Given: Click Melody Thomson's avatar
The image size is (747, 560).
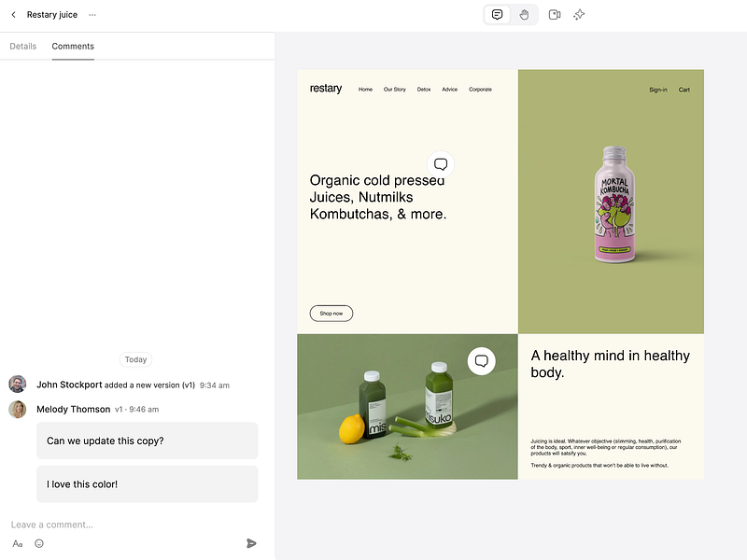Looking at the screenshot, I should pyautogui.click(x=18, y=409).
